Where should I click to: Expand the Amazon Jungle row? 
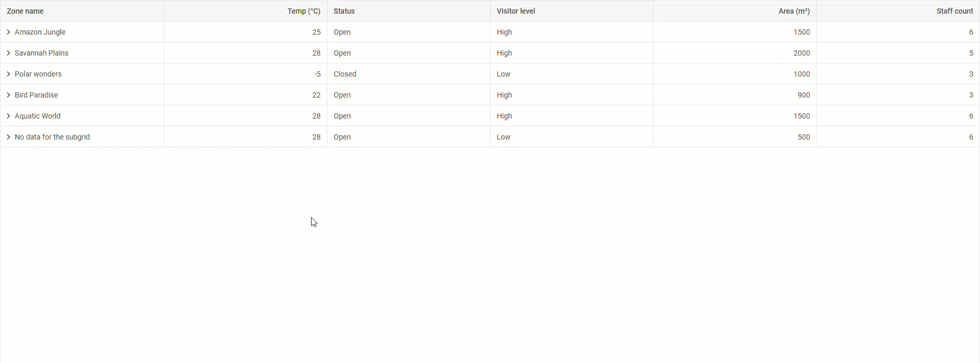(x=8, y=32)
